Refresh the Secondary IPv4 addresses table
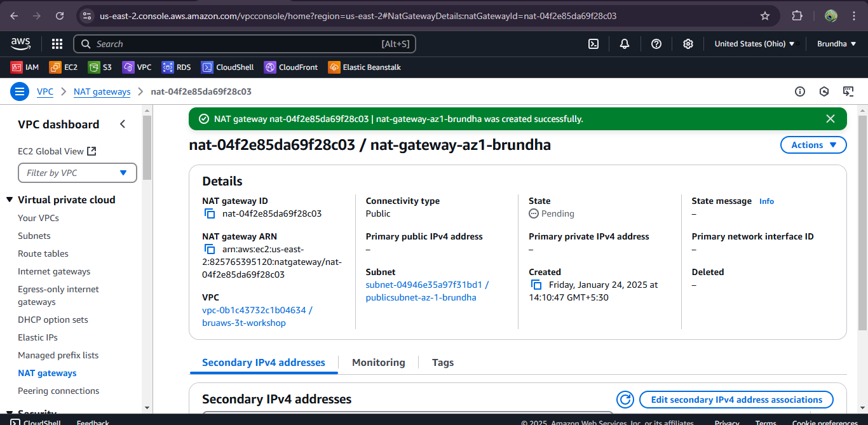This screenshot has height=425, width=868. (x=625, y=400)
